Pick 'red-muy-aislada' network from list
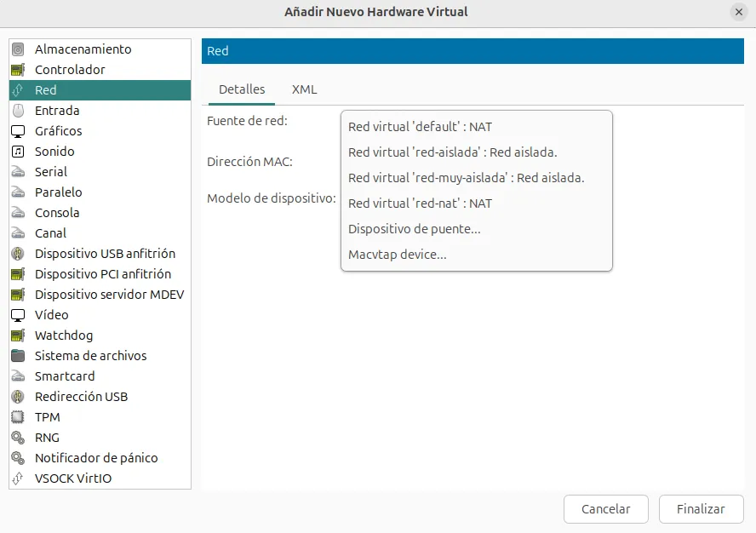Viewport: 756px width, 533px height. click(466, 178)
